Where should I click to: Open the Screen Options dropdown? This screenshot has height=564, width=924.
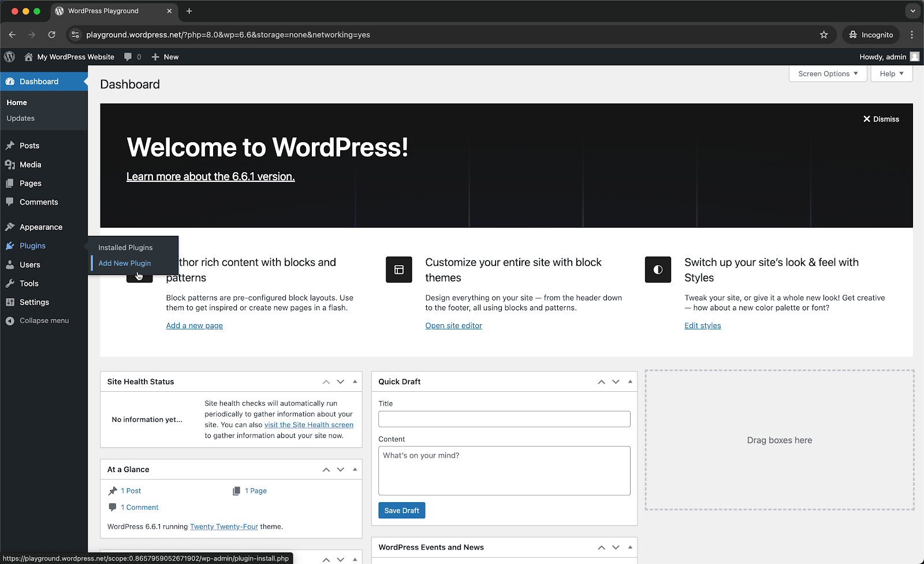(827, 73)
